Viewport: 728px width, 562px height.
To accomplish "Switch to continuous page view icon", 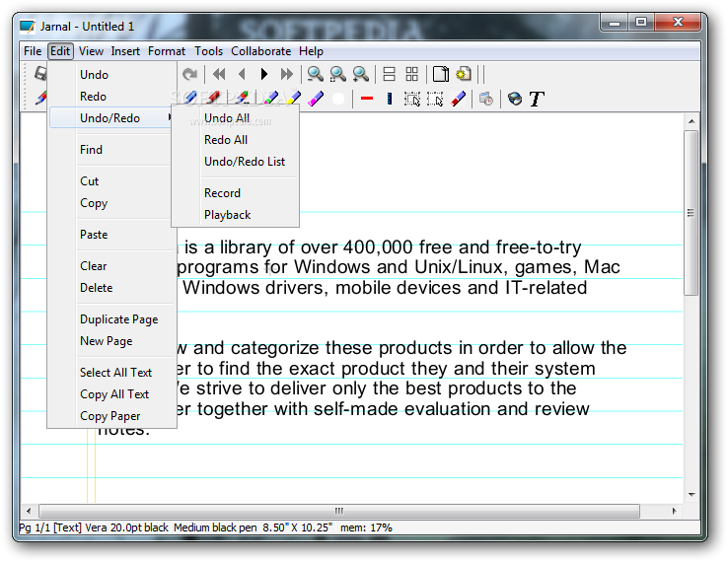I will point(389,74).
